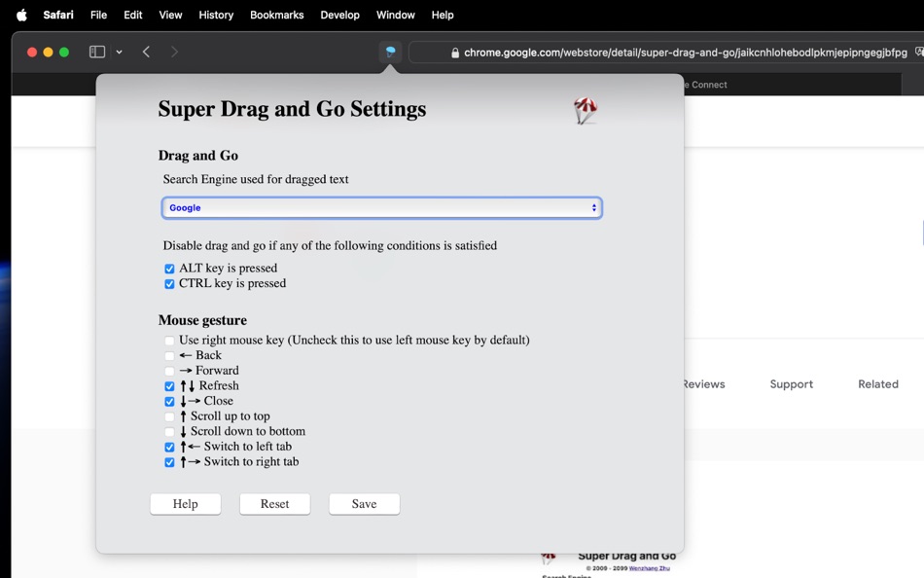The width and height of the screenshot is (924, 578).
Task: Open the Help menu in menu bar
Action: 443,15
